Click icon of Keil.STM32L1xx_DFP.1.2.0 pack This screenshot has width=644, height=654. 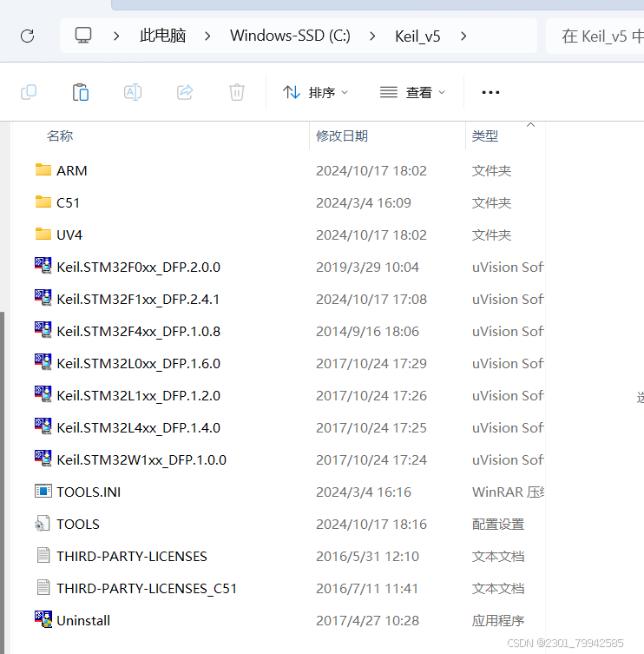pos(43,394)
